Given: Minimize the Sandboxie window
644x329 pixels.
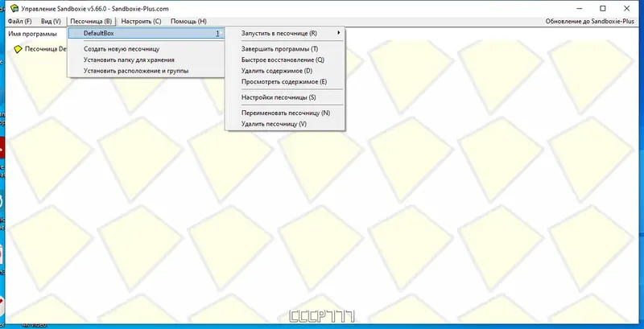Looking at the screenshot, I should (579, 8).
